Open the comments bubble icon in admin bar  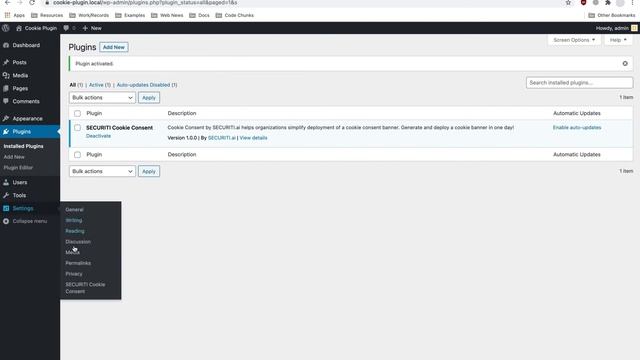tap(66, 28)
